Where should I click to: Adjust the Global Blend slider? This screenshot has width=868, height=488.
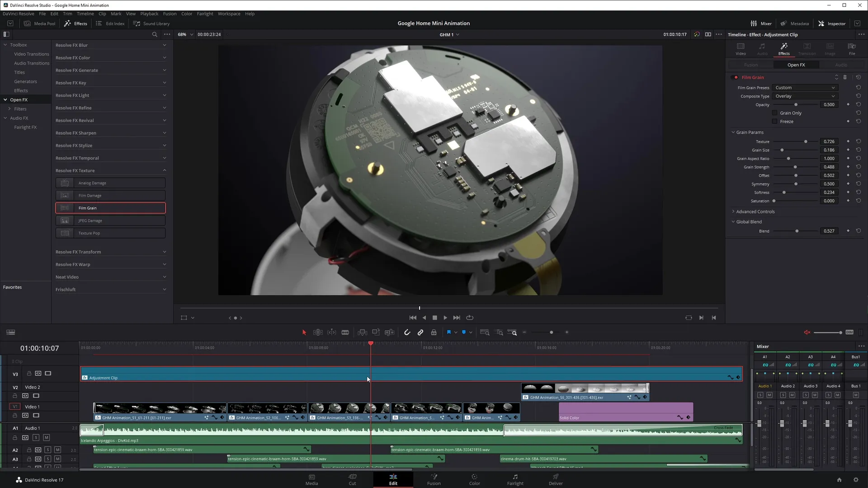[797, 231]
